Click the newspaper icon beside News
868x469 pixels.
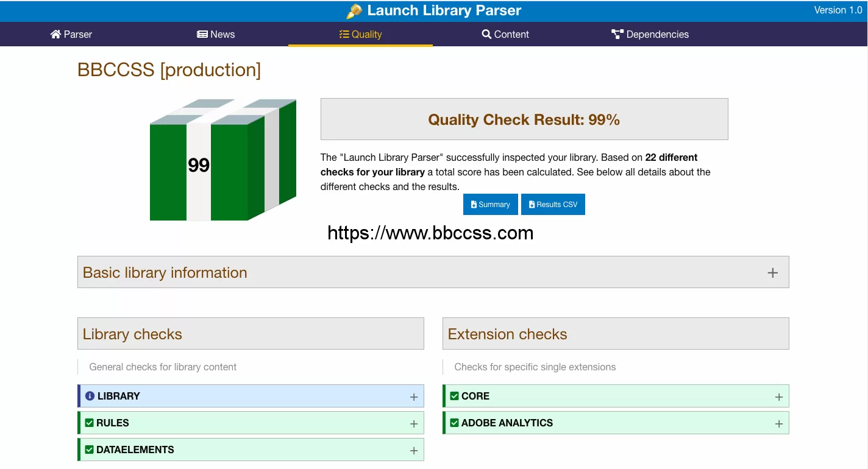[202, 34]
